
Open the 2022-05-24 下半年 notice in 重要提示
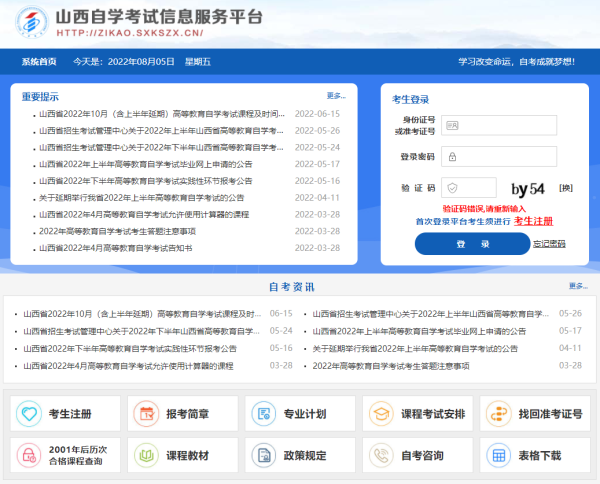coord(161,147)
